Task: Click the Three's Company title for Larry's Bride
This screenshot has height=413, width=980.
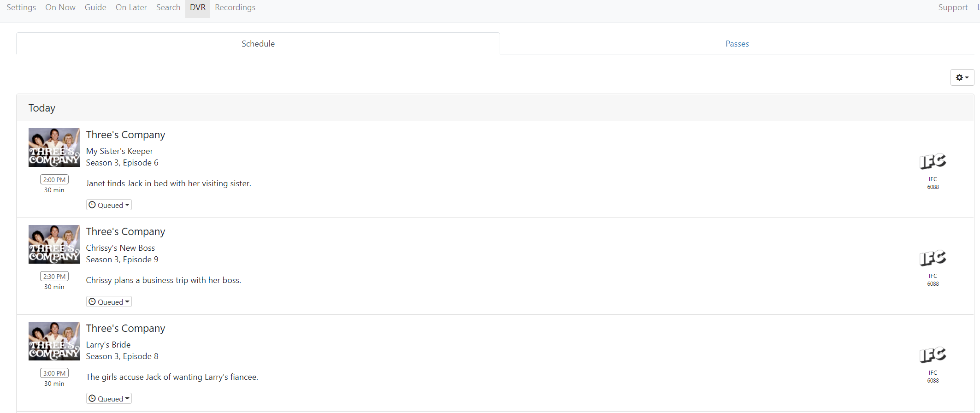Action: coord(125,328)
